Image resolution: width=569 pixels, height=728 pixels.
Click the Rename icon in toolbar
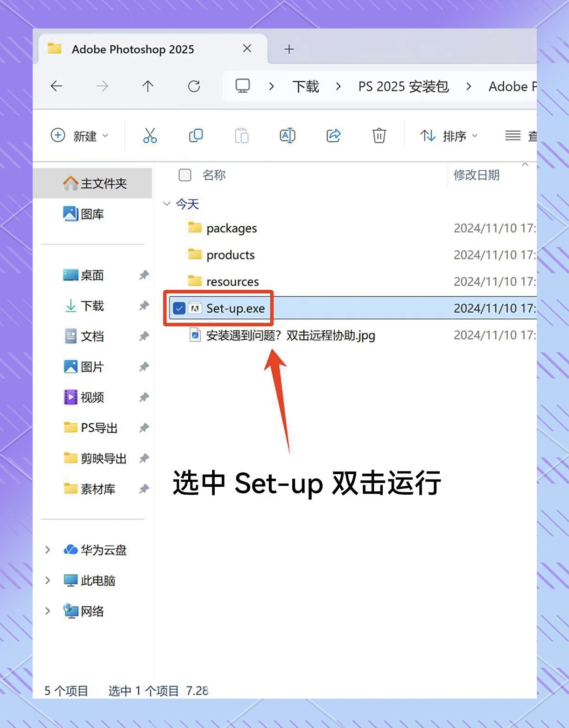click(x=287, y=136)
